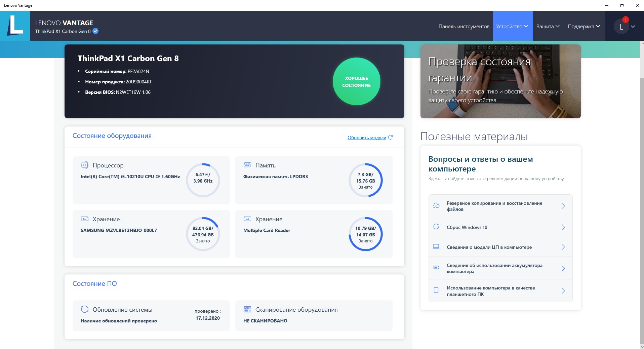Click the verified checkmark badge beside ThinkPad X1 Carbon Gen 8

tap(95, 31)
